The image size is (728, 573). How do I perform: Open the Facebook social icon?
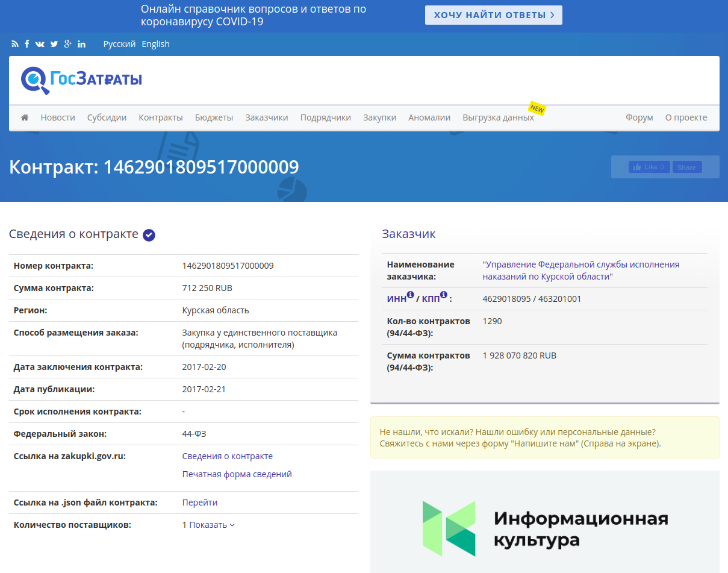[x=27, y=44]
